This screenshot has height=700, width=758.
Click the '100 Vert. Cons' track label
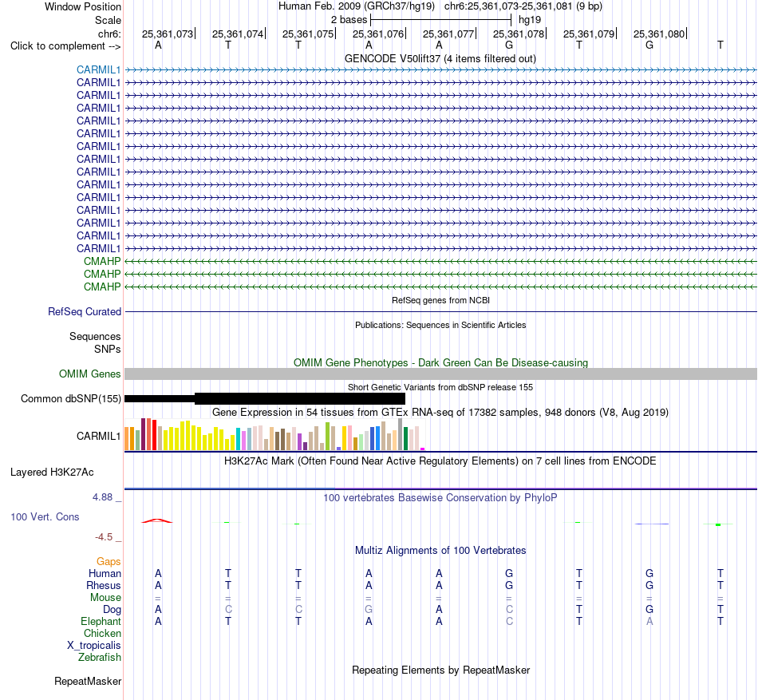tap(45, 516)
